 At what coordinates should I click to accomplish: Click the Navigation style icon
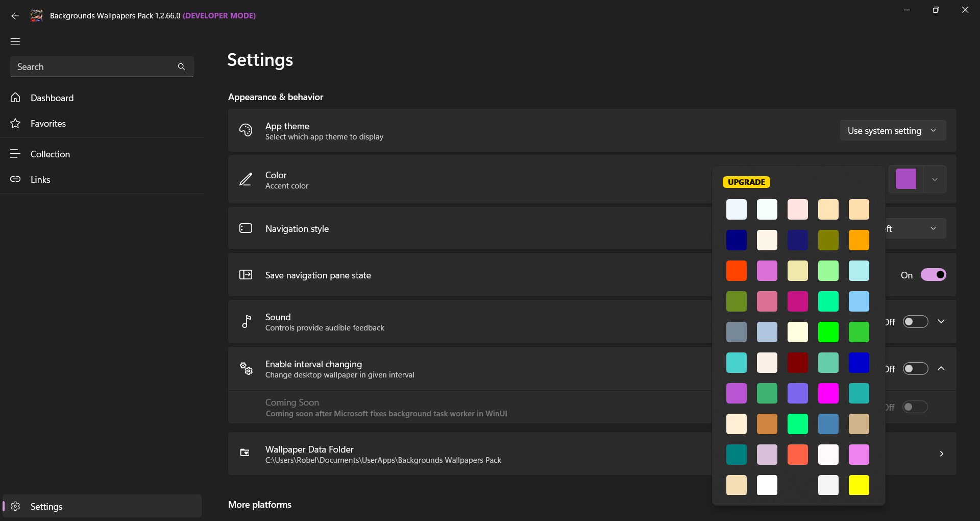[x=246, y=228]
